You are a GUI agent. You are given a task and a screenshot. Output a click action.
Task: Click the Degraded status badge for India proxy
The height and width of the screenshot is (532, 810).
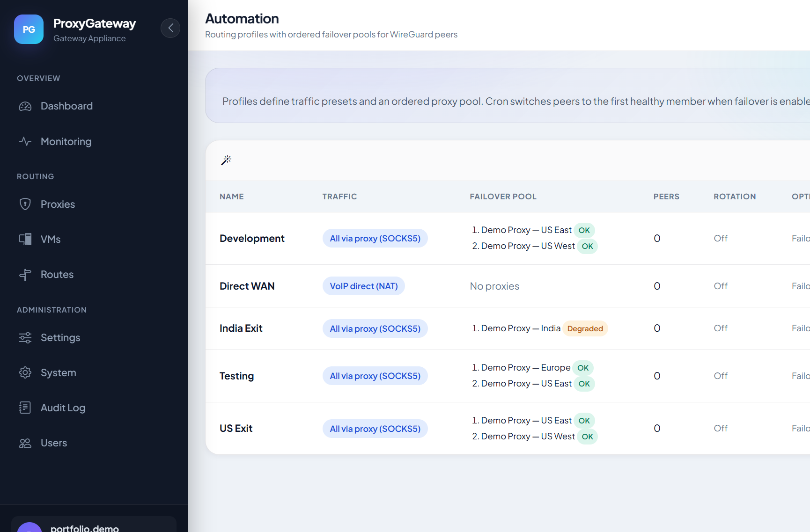click(585, 328)
